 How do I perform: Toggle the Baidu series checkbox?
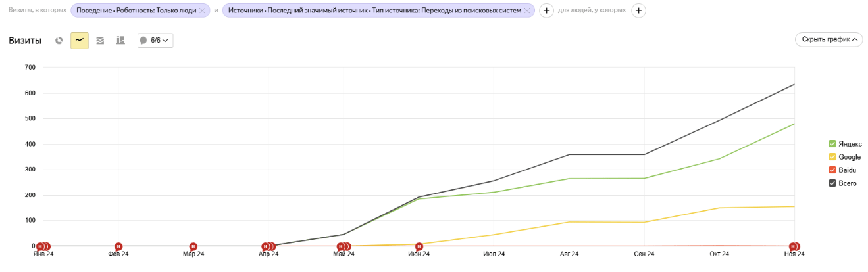[832, 170]
